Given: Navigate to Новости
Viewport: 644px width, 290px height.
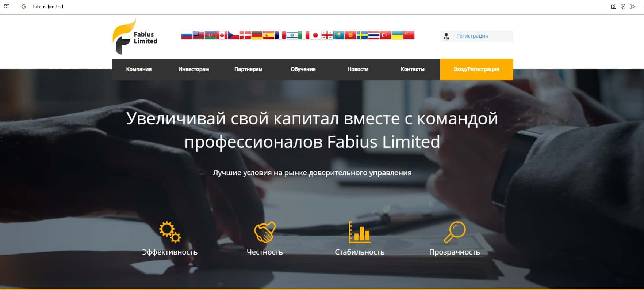Looking at the screenshot, I should (358, 69).
